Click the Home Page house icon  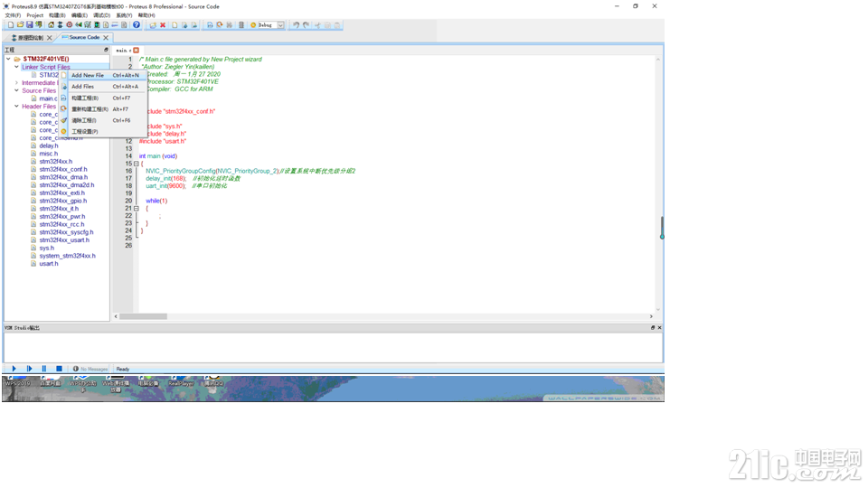point(51,25)
